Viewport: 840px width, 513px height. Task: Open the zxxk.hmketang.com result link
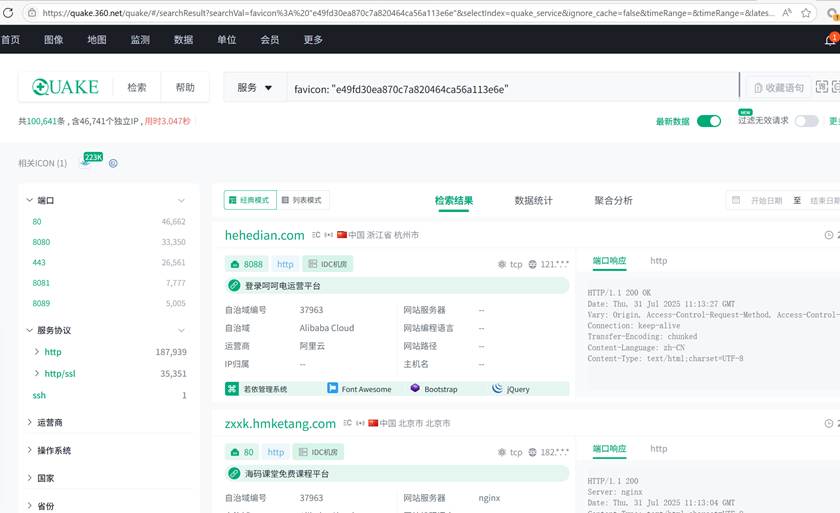[x=280, y=423]
